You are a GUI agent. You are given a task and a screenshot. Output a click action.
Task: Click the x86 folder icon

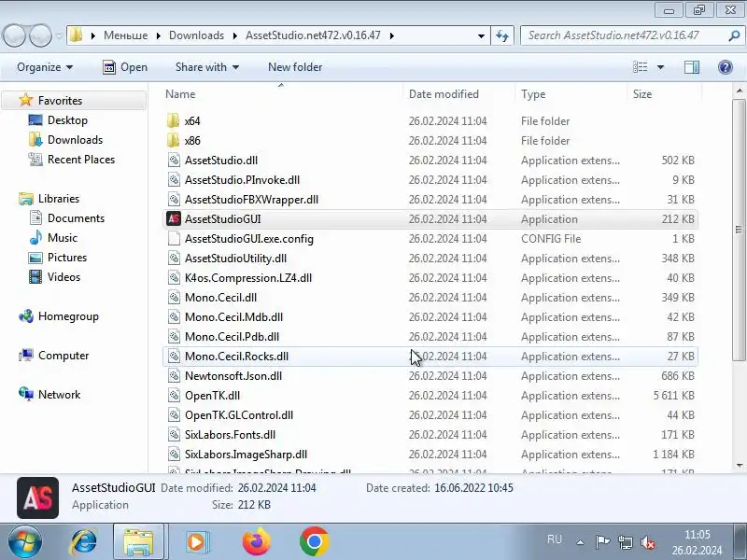[x=174, y=140]
